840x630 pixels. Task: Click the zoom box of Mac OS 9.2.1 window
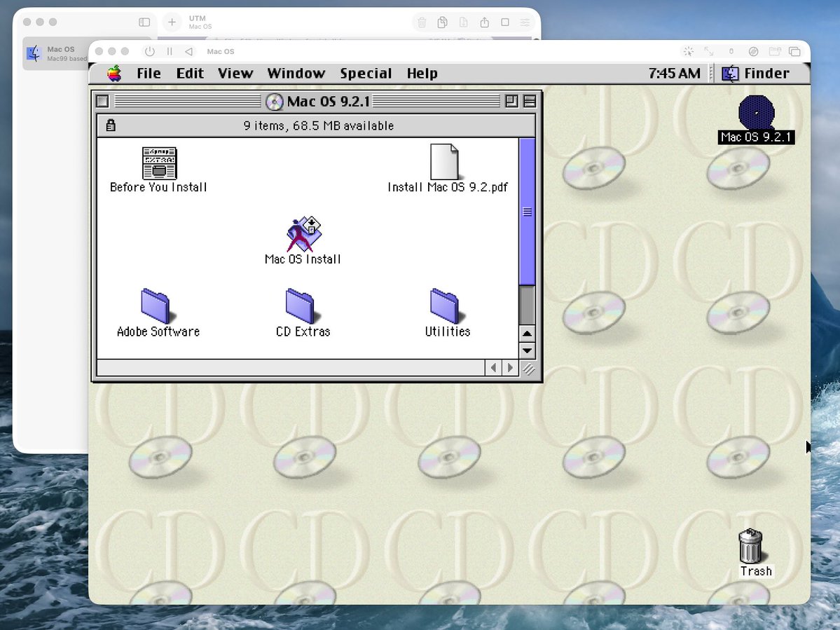coord(511,101)
